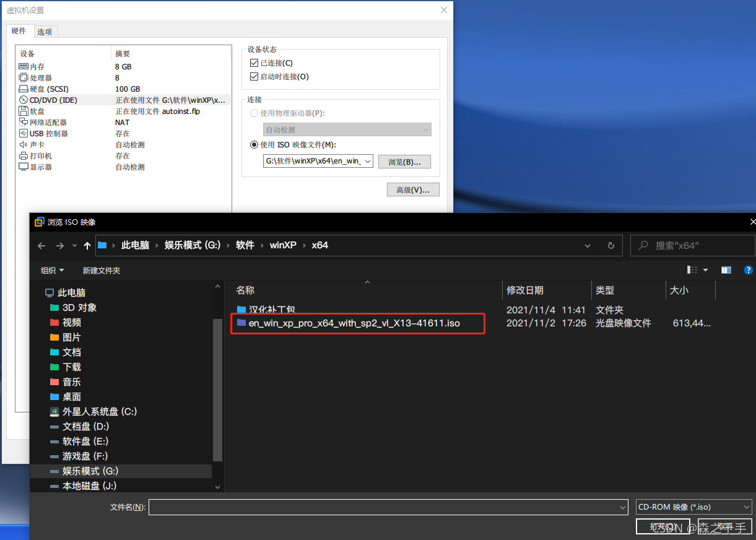Click the 文件名 filename input field

[388, 507]
